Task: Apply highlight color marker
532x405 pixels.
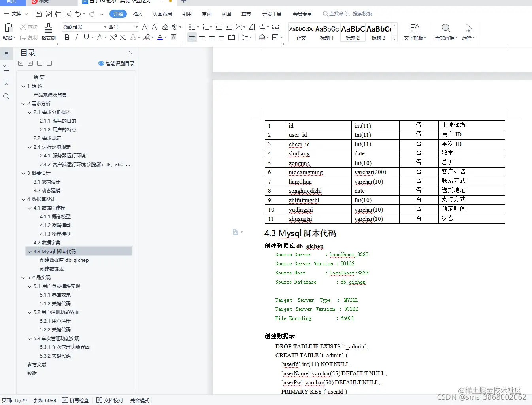Action: coord(147,37)
